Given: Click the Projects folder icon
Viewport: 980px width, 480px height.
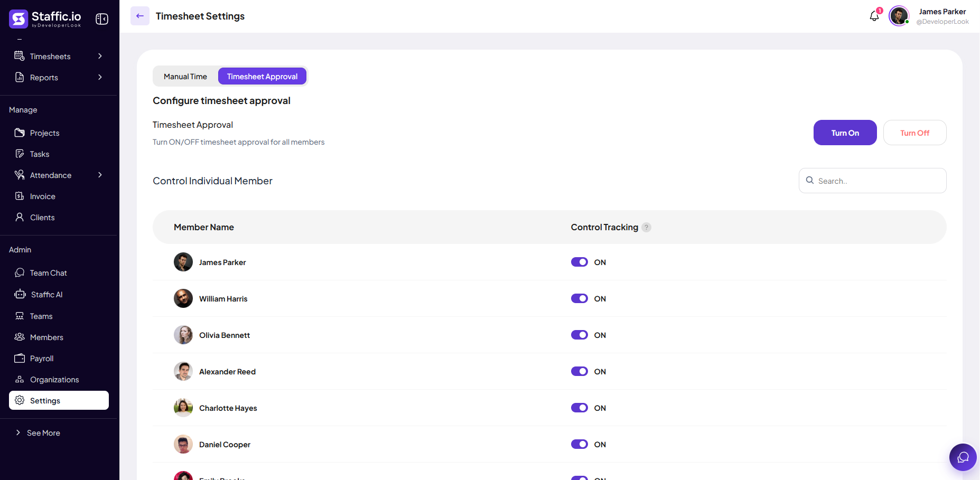Looking at the screenshot, I should coord(20,133).
